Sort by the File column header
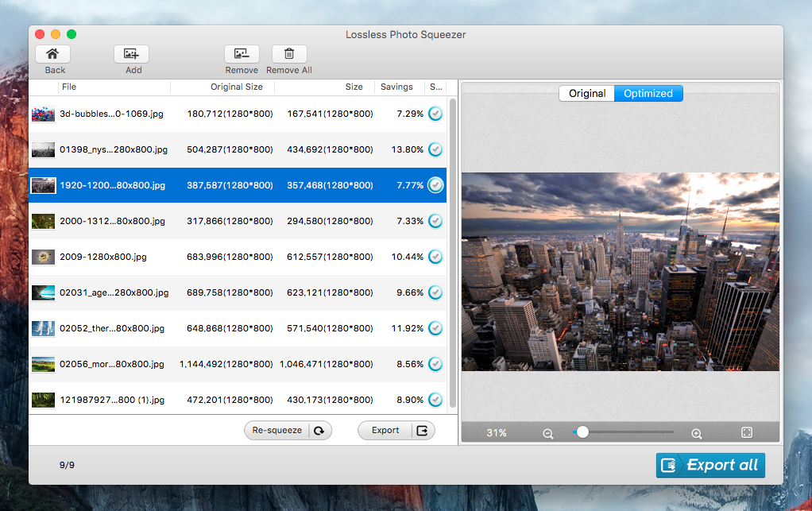 69,87
